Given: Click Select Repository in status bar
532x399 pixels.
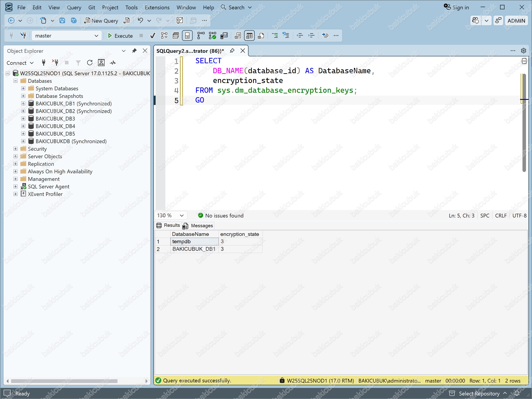Looking at the screenshot, I should [479, 393].
